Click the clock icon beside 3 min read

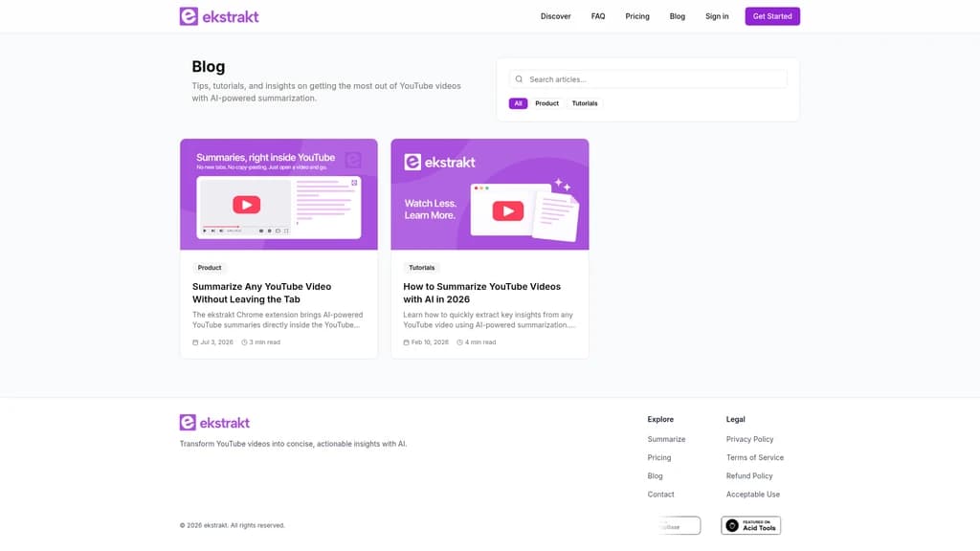coord(244,342)
